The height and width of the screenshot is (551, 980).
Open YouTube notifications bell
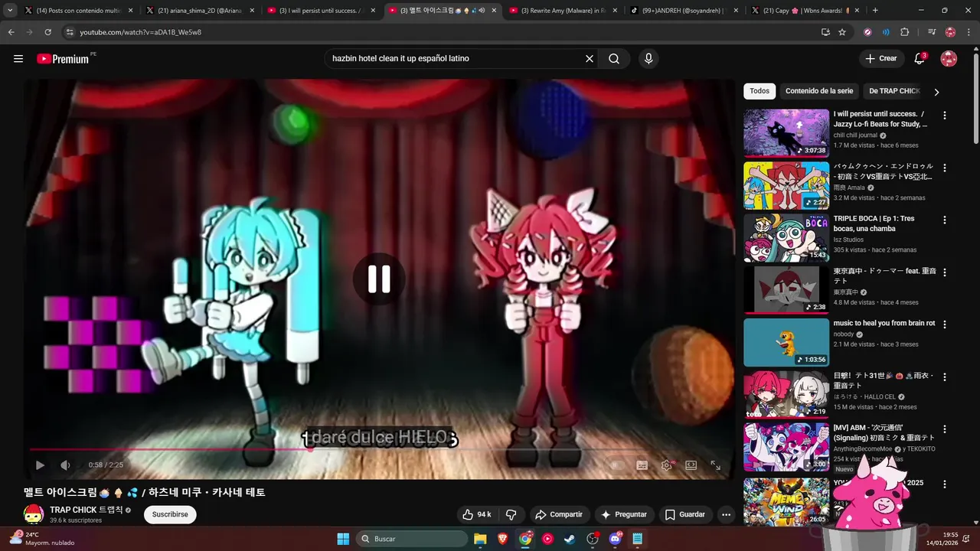(x=920, y=59)
